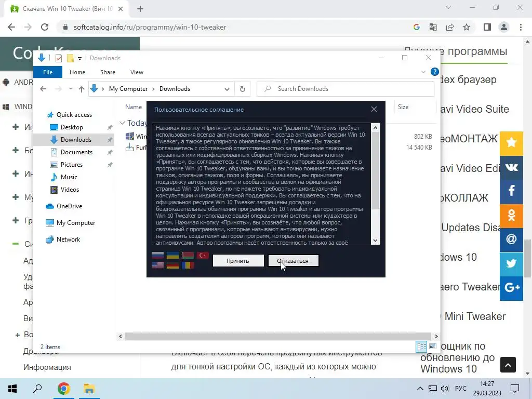The height and width of the screenshot is (399, 532).
Task: Click the scroll-to-top arrow on webpage
Action: [508, 365]
